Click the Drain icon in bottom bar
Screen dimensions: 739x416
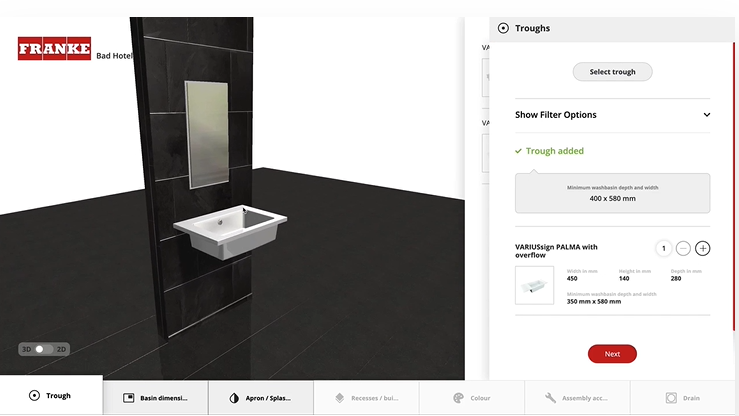(671, 398)
